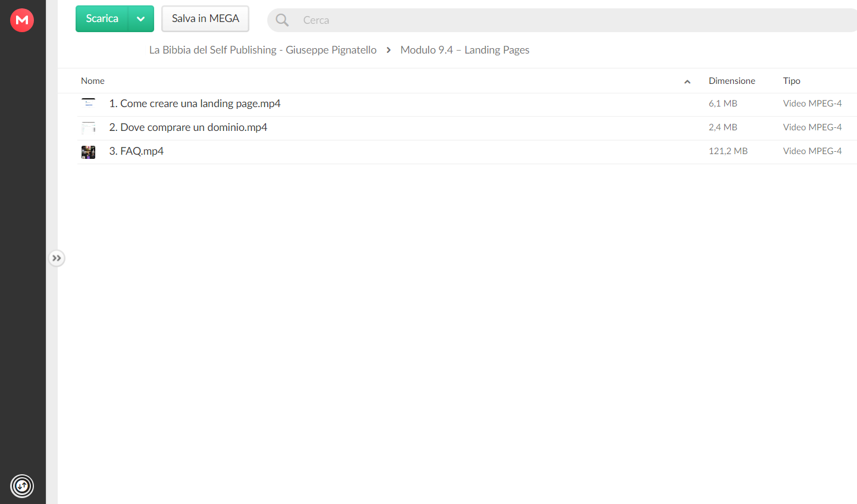Sort files by Dimensione column
Screen dimensions: 857x504
coord(732,81)
